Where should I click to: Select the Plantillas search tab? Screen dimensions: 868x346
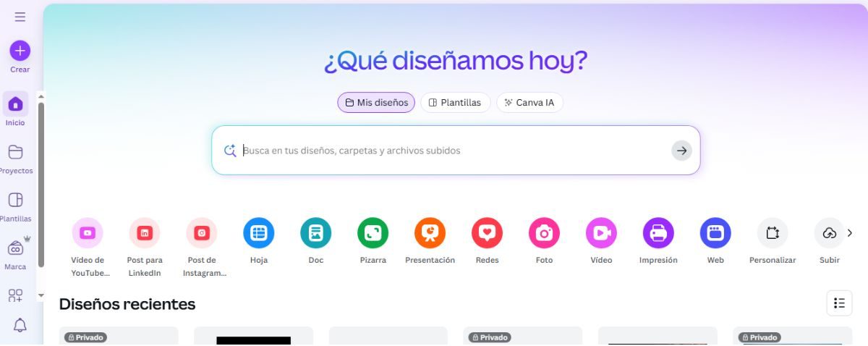click(455, 103)
